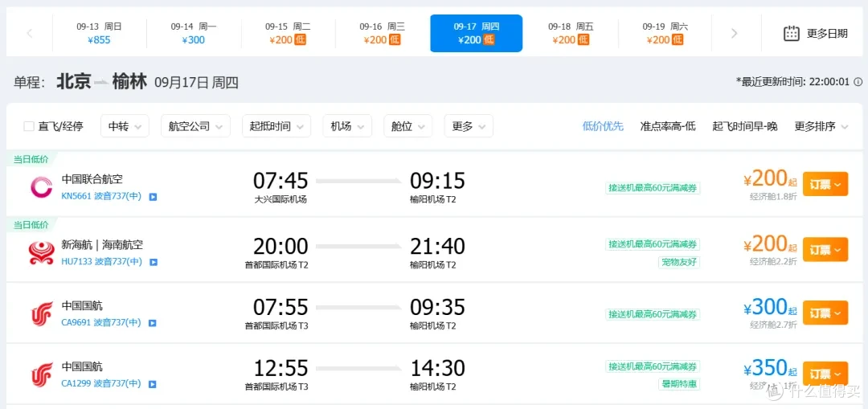Open the 航空公司 filter dropdown
Image resolution: width=868 pixels, height=409 pixels.
195,126
